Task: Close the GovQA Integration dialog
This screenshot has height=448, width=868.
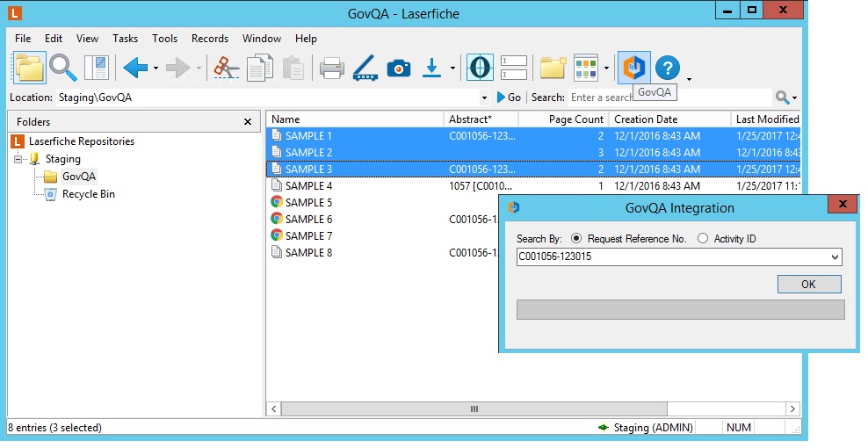Action: pyautogui.click(x=843, y=205)
